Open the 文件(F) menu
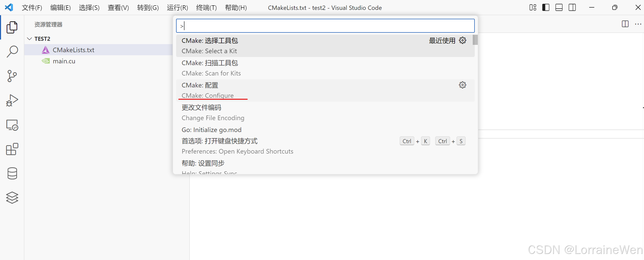644x260 pixels. click(x=32, y=8)
